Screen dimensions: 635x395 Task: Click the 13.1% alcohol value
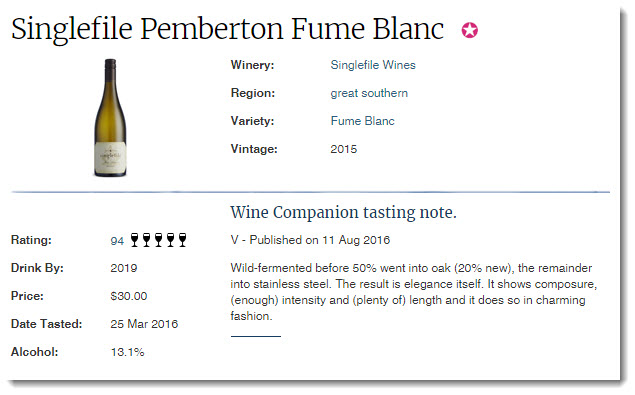tap(128, 352)
